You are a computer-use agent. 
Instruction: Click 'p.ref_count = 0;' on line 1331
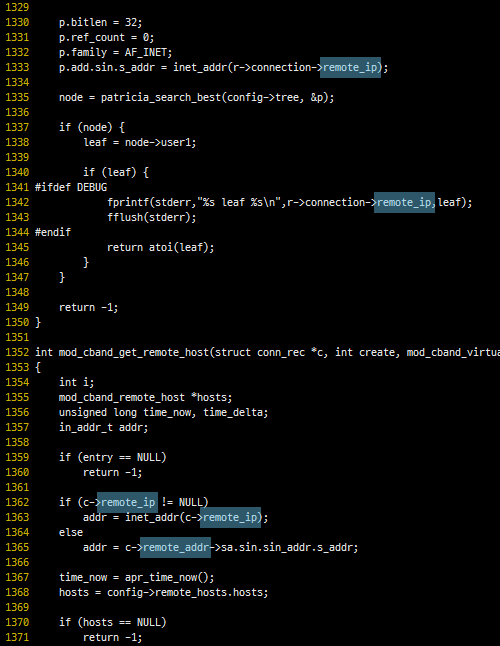107,37
